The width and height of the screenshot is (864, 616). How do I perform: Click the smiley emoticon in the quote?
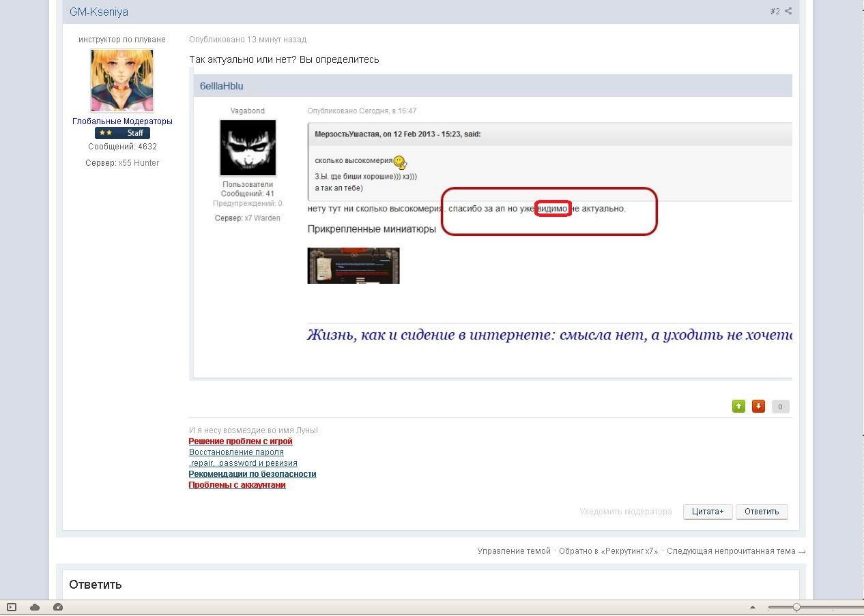point(401,162)
